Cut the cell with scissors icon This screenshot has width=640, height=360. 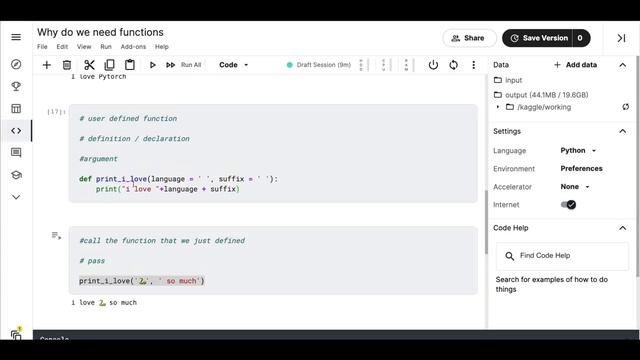(x=89, y=65)
